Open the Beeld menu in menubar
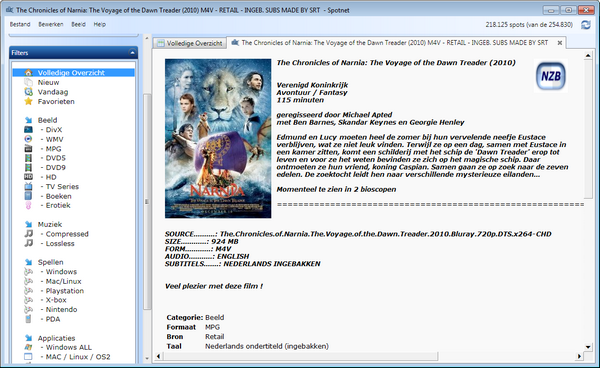The height and width of the screenshot is (368, 600). [78, 24]
